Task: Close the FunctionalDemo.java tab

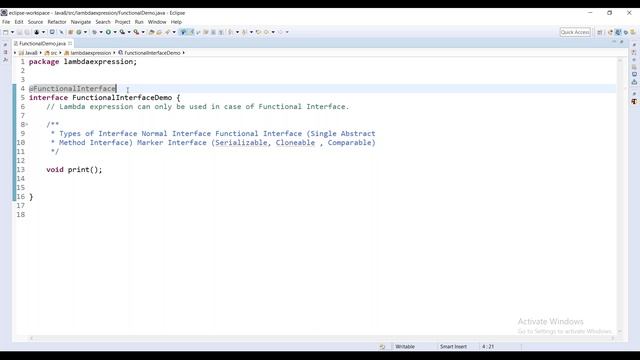Action: (x=70, y=43)
